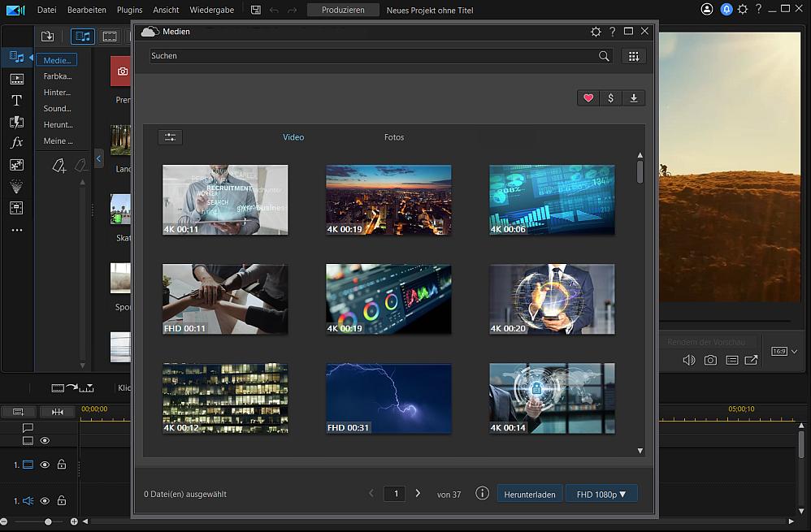Click the add tag icon
The image size is (811, 532).
(59, 166)
